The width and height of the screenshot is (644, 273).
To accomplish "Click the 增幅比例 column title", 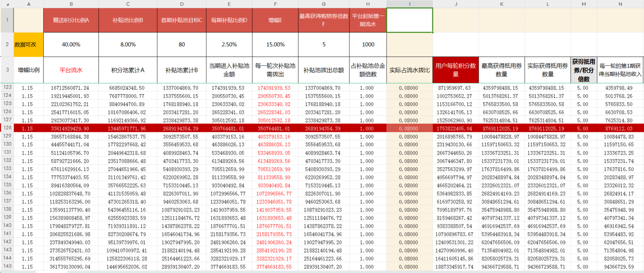I will pos(29,70).
